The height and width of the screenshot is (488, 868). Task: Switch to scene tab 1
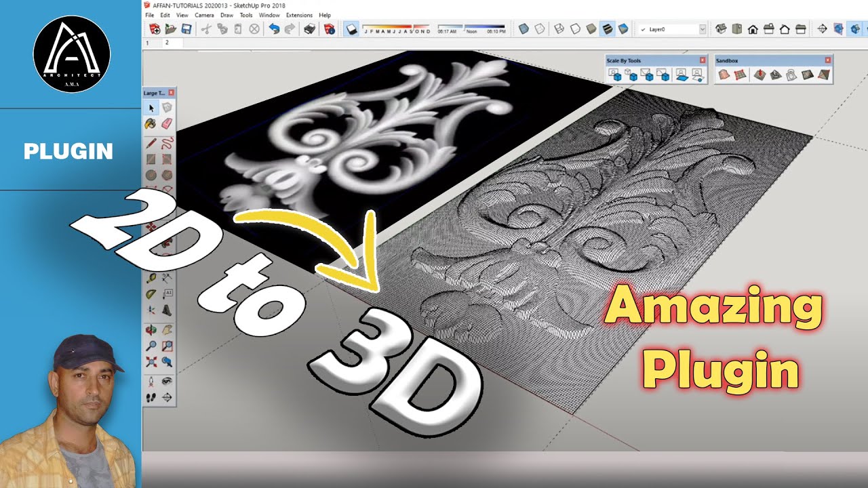(x=148, y=43)
